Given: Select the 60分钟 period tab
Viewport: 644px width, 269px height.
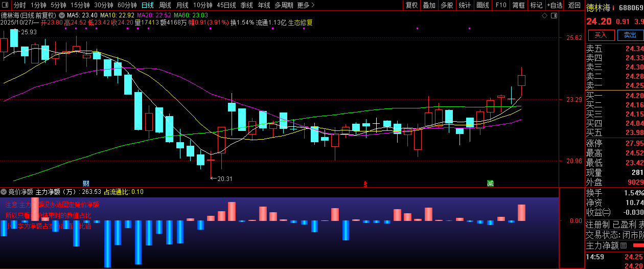Looking at the screenshot, I should coord(127,5).
